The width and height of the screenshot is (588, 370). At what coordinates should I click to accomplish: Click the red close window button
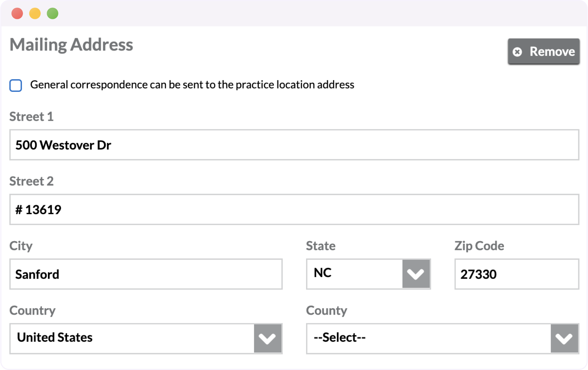pyautogui.click(x=17, y=13)
